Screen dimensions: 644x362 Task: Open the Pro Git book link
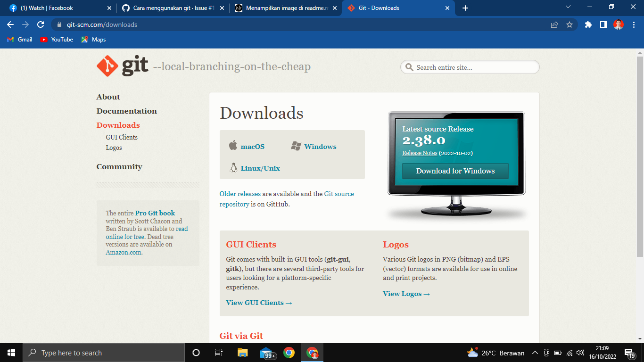155,213
